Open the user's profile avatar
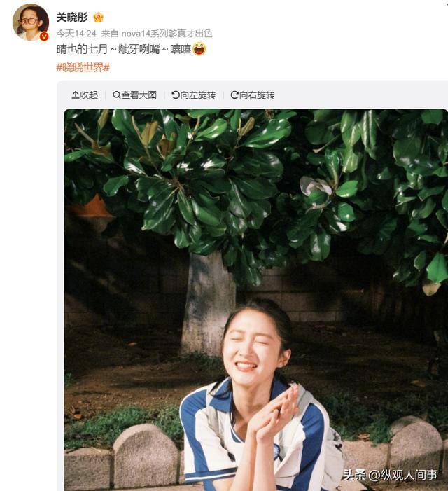Viewport: 448px width, 491px height. click(x=30, y=22)
